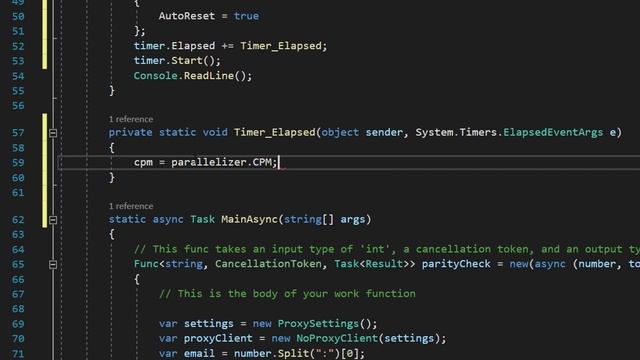Collapse the MainAsync method at line 62
This screenshot has width=640, height=360.
pos(53,220)
